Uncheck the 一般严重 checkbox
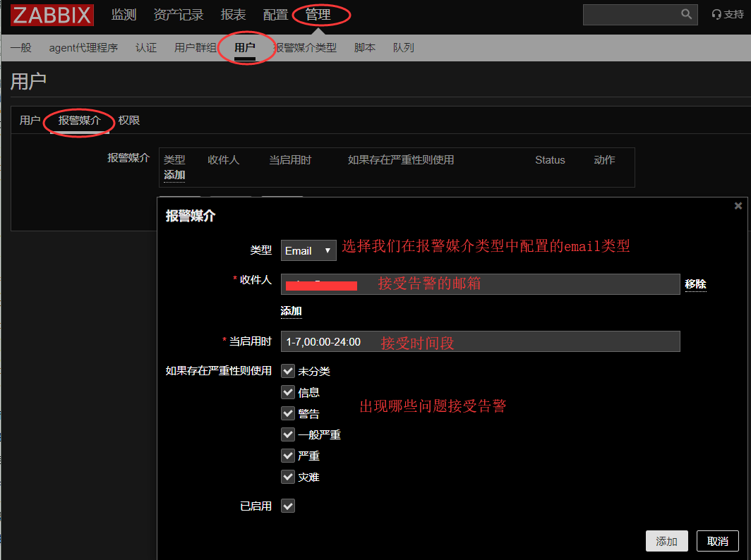This screenshot has height=560, width=751. click(288, 434)
